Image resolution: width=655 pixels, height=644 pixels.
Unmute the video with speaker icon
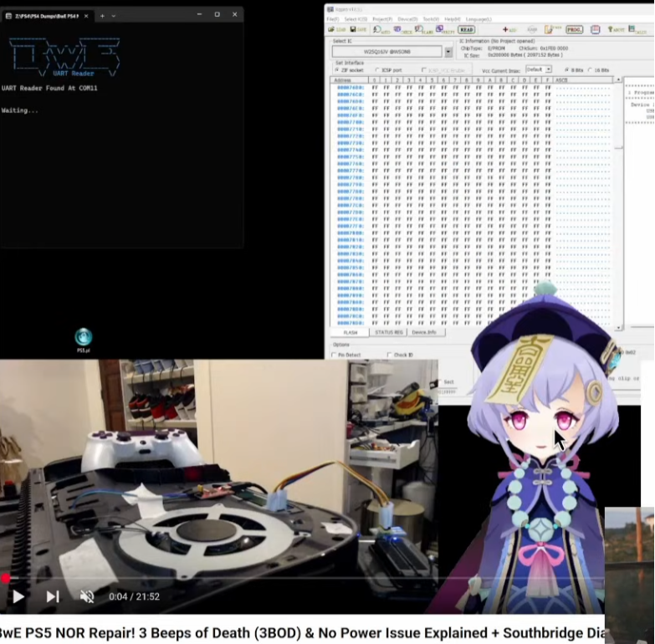point(87,597)
